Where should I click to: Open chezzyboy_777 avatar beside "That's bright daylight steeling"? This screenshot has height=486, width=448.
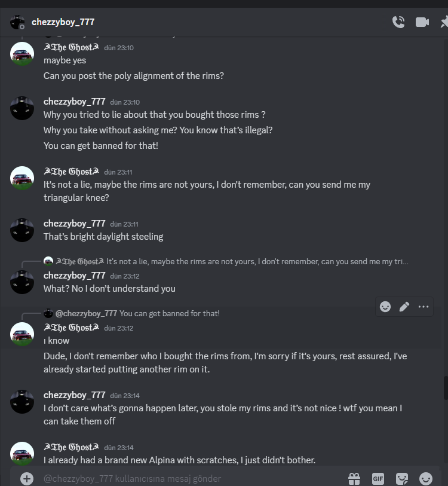pos(22,230)
